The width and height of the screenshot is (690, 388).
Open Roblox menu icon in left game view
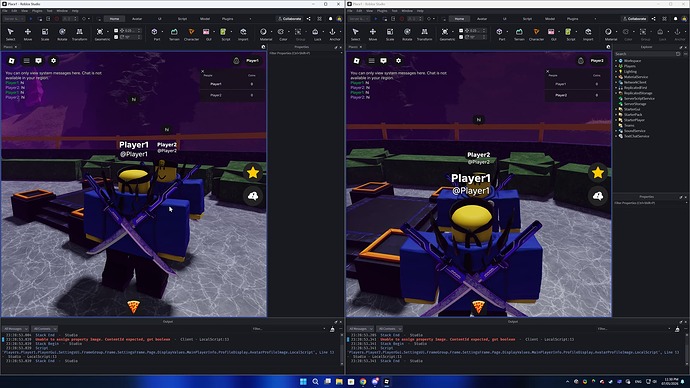tap(11, 61)
